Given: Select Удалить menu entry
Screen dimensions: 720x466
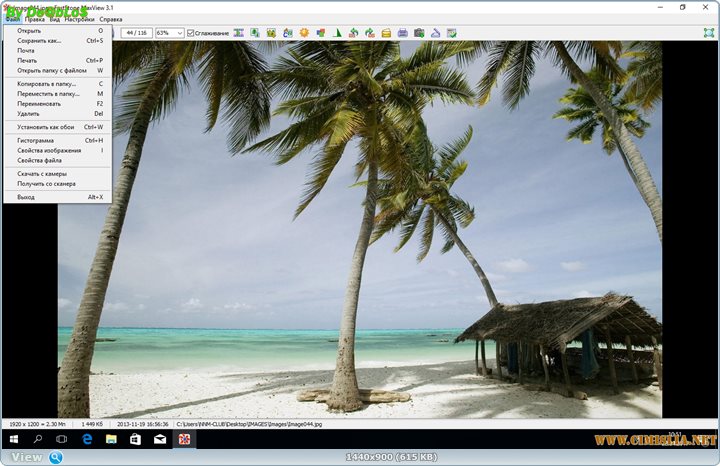Looking at the screenshot, I should (x=57, y=113).
